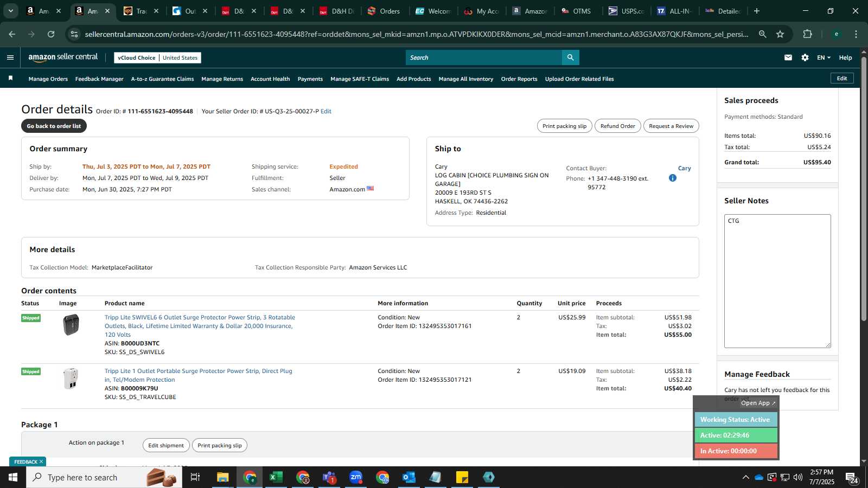The height and width of the screenshot is (488, 868).
Task: Open the Chrome profile avatar
Action: pos(837,34)
